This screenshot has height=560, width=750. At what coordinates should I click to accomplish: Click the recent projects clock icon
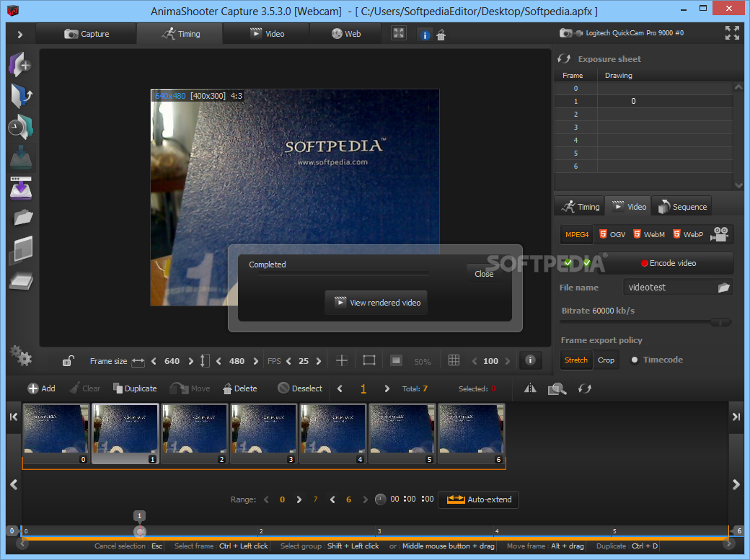tap(20, 127)
